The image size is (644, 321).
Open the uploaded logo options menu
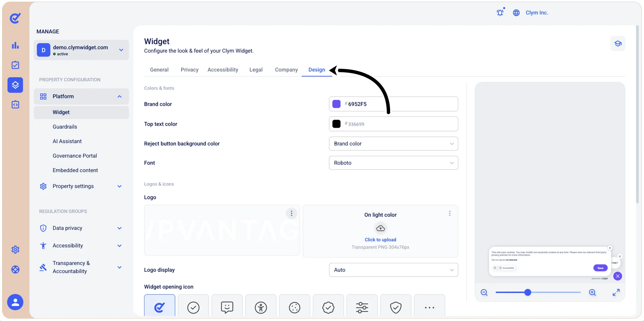click(292, 213)
